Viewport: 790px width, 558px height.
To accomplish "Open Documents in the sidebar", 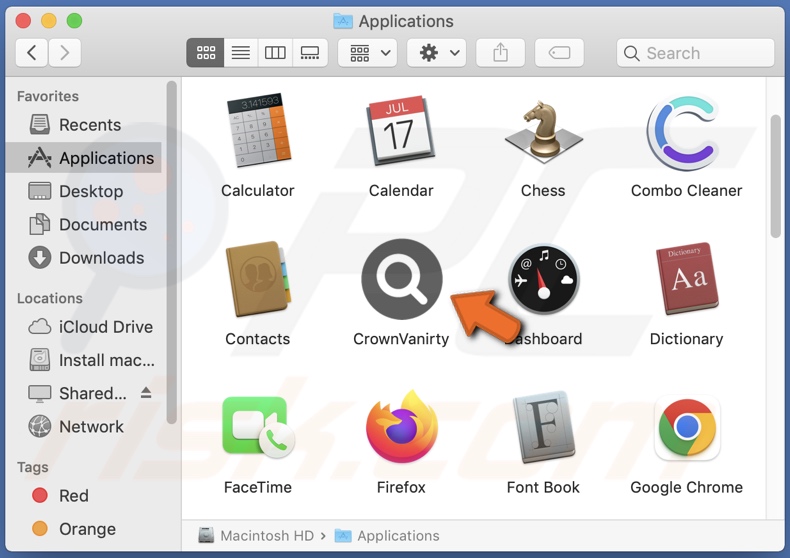I will (x=83, y=225).
